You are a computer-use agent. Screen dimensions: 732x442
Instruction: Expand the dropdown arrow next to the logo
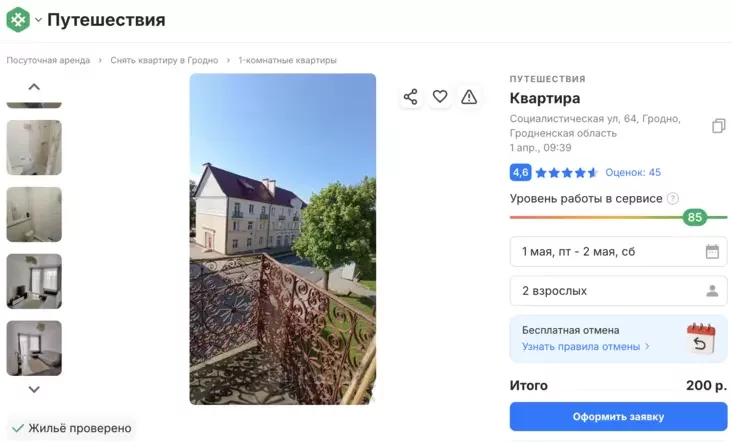point(38,20)
